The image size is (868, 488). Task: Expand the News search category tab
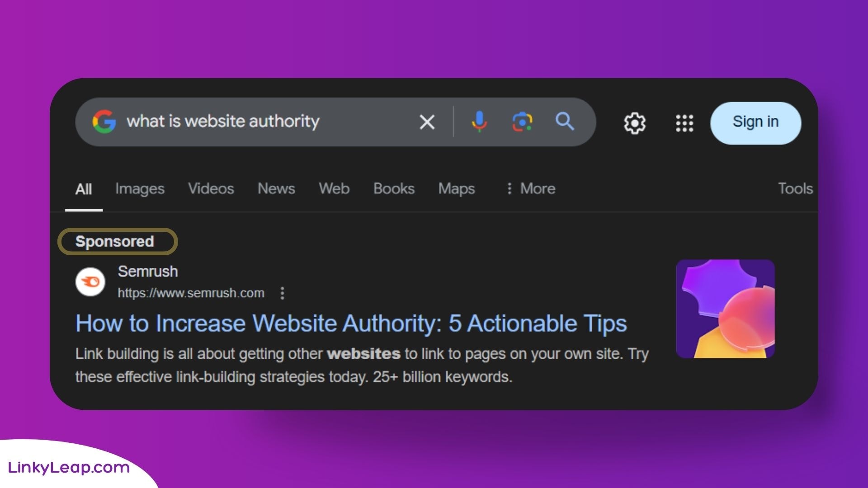point(276,188)
